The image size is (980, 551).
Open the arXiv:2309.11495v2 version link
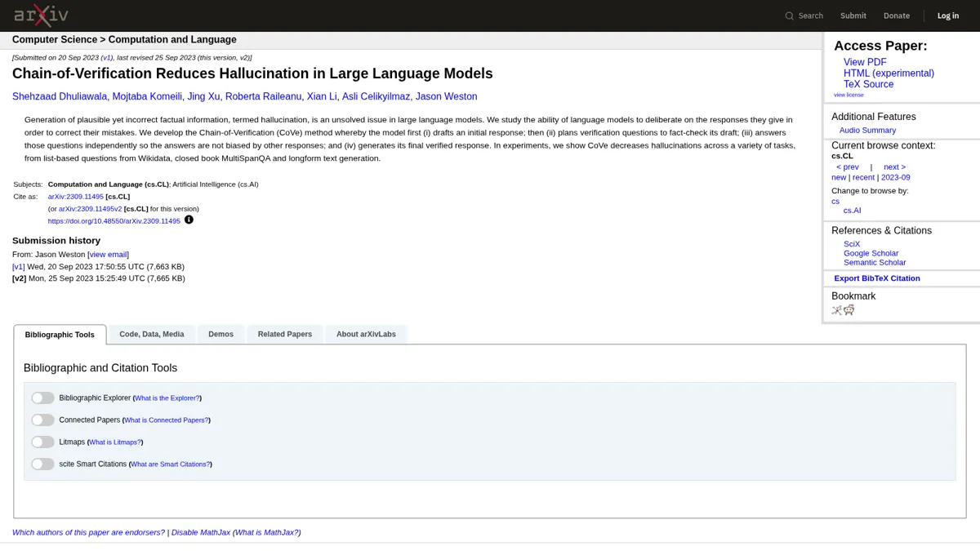coord(90,209)
